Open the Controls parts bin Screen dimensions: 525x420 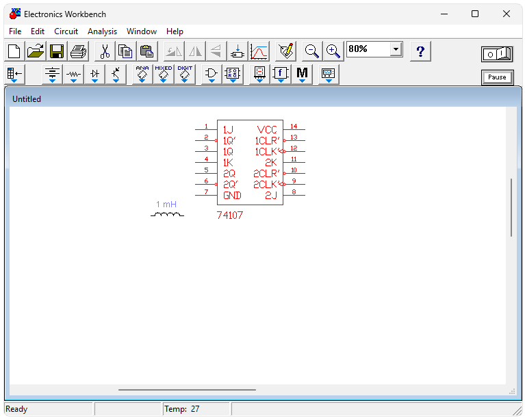tap(281, 75)
